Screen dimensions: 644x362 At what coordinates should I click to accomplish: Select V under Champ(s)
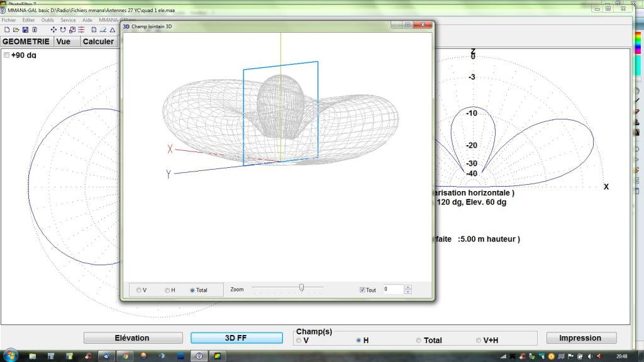coord(299,341)
